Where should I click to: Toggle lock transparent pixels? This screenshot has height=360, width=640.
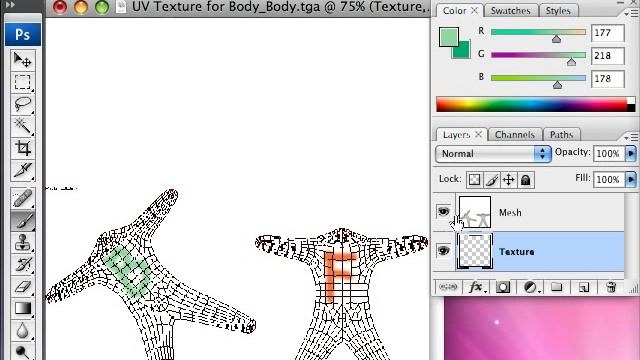coord(474,180)
